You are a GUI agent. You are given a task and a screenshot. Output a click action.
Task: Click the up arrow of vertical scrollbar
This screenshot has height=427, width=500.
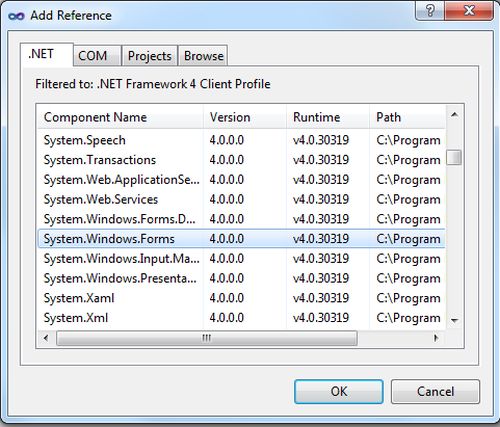[454, 115]
